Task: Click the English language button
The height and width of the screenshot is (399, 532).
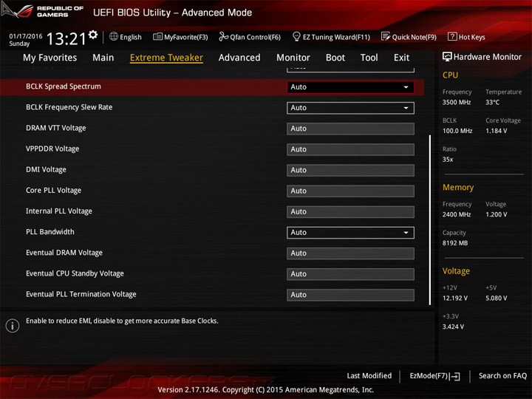Action: 131,37
